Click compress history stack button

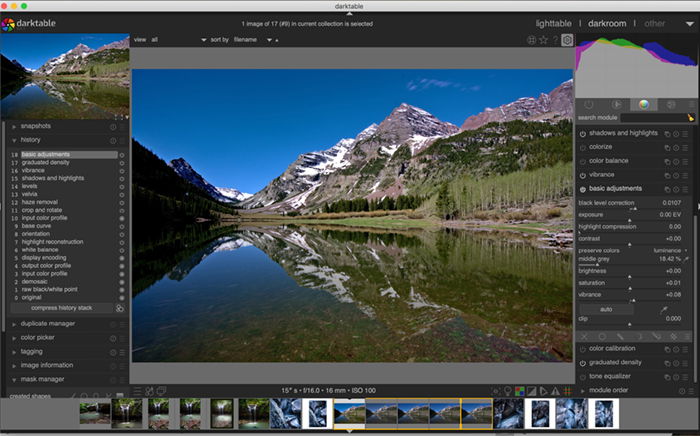62,308
